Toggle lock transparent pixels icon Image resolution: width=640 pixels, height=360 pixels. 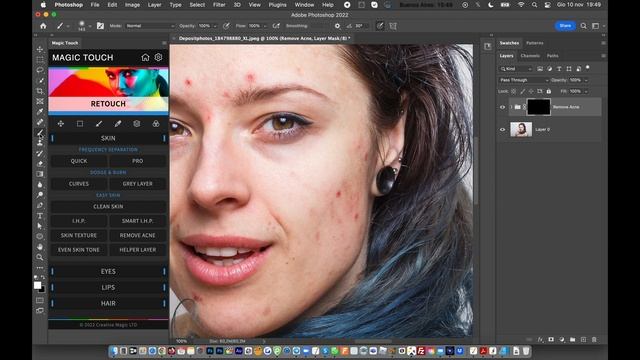coord(513,91)
